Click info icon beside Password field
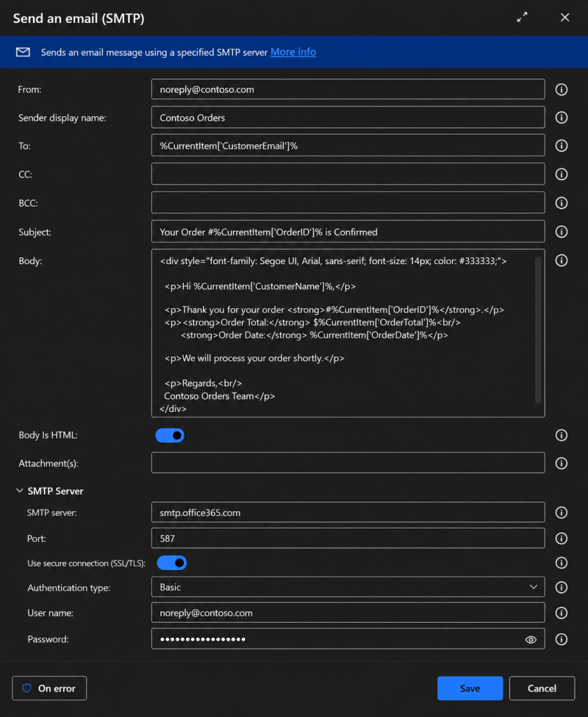The height and width of the screenshot is (717, 588). [561, 639]
